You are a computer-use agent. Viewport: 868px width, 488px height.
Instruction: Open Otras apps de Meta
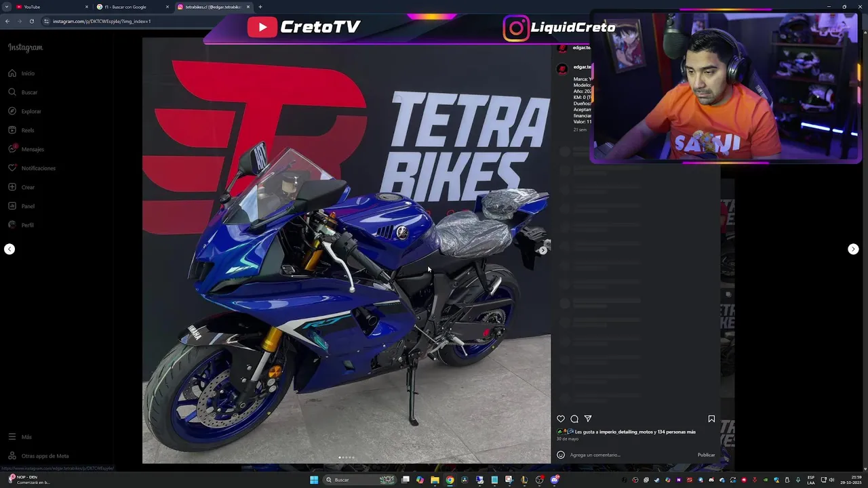[x=38, y=456]
